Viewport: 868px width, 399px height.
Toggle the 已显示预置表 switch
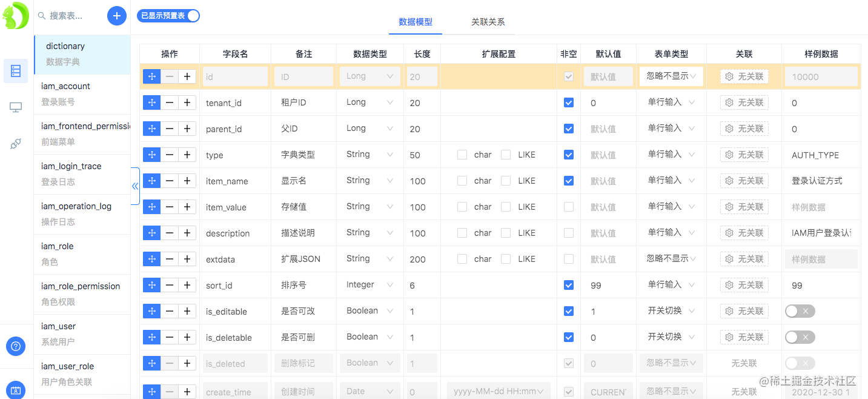tap(168, 16)
